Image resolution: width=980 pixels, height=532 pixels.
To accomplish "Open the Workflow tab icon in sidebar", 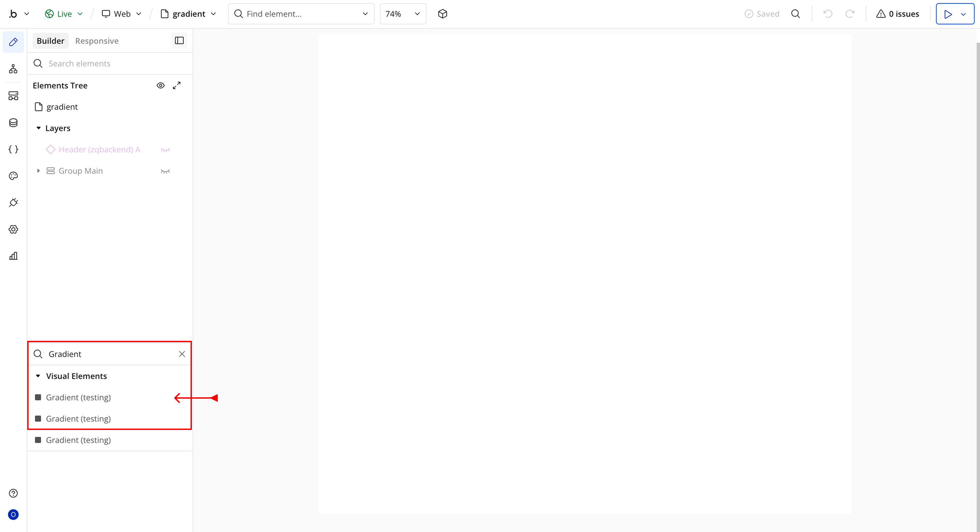I will pos(13,69).
